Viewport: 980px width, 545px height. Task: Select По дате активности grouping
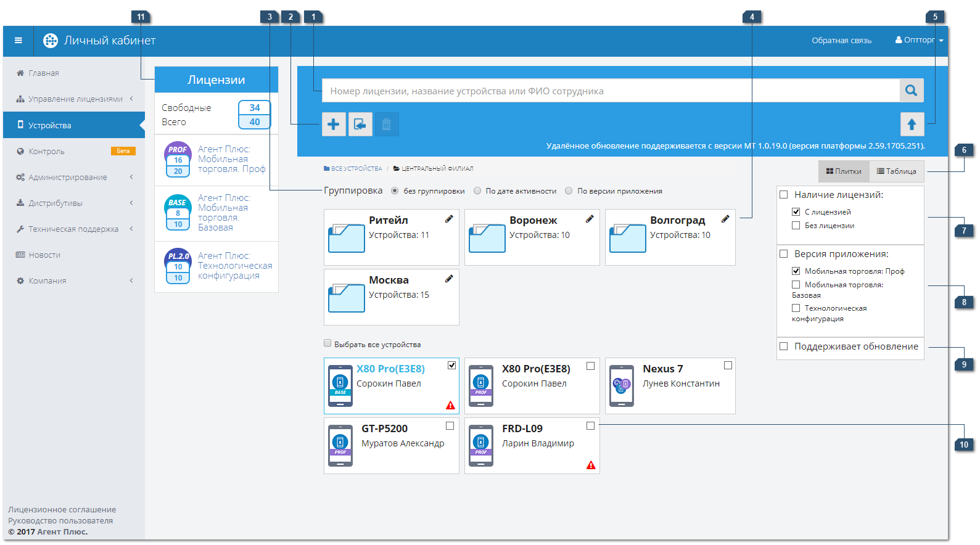click(x=477, y=191)
